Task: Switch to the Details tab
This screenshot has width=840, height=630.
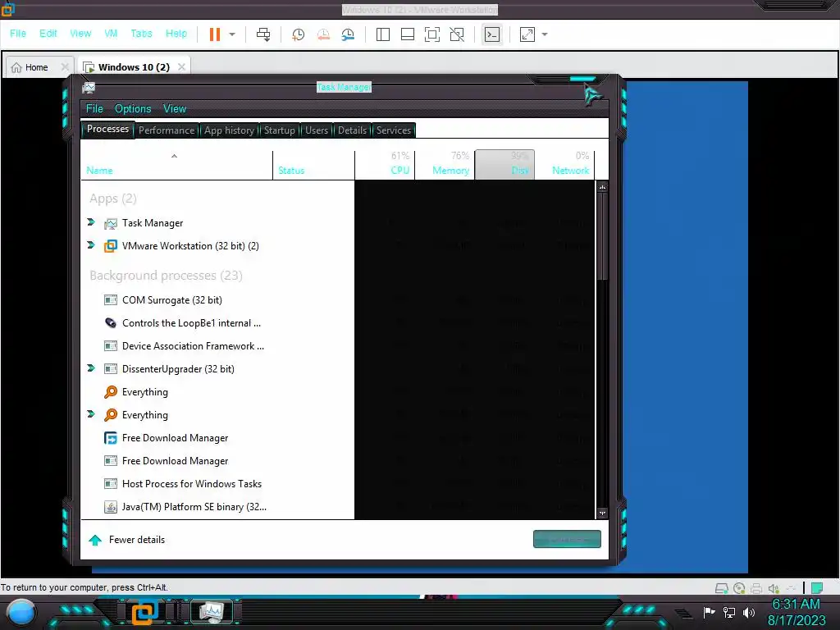Action: point(352,130)
